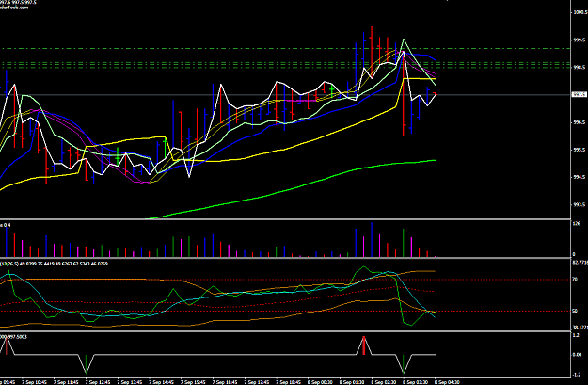The width and height of the screenshot is (588, 385).
Task: Click the 0.00 label on signal panel scale
Action: coord(578,355)
